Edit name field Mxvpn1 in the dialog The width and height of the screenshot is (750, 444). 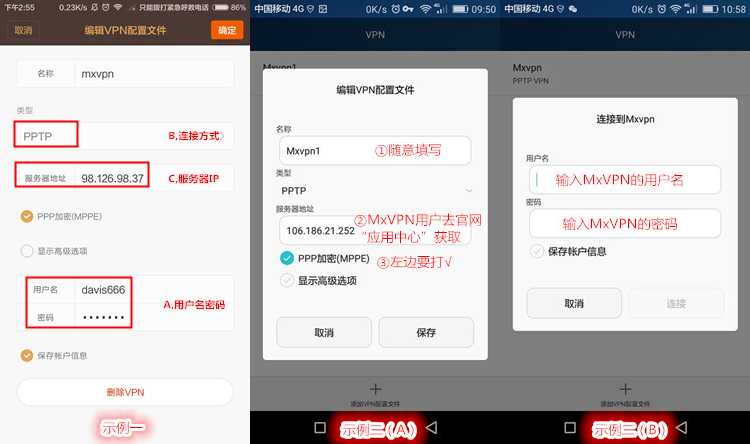coord(375,151)
